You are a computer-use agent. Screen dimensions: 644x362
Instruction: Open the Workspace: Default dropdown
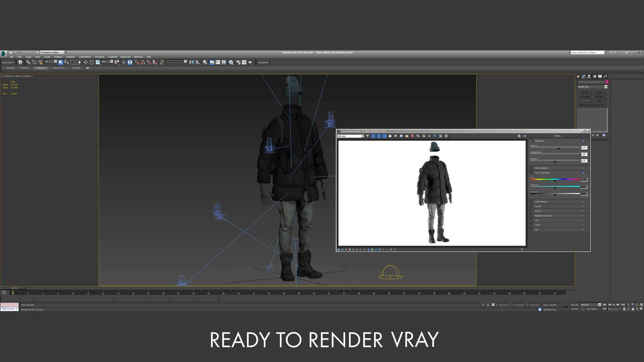[x=52, y=52]
